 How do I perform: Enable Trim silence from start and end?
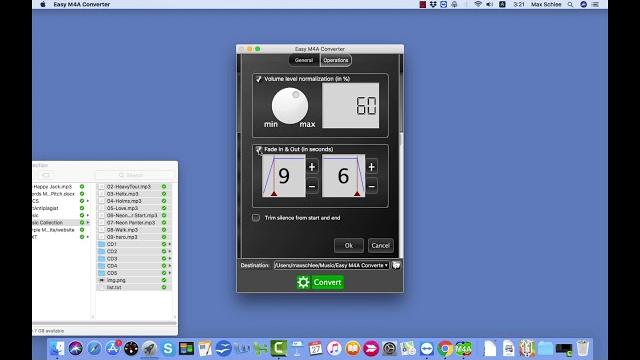click(x=256, y=218)
